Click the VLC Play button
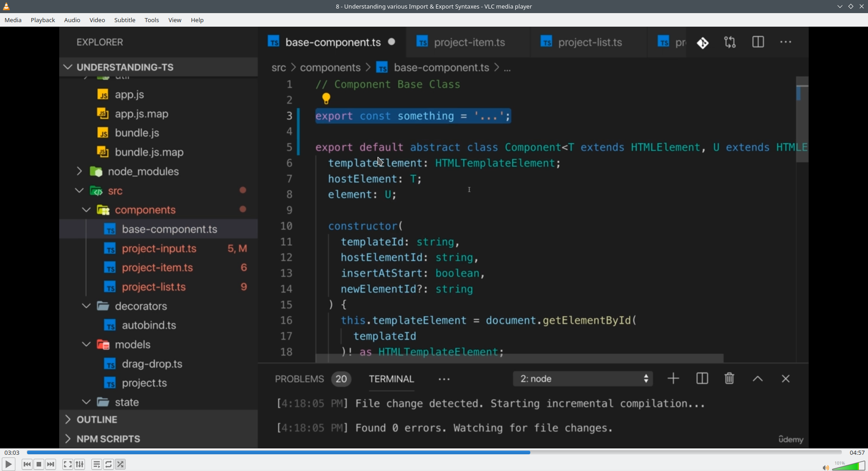The width and height of the screenshot is (868, 471). (8, 464)
